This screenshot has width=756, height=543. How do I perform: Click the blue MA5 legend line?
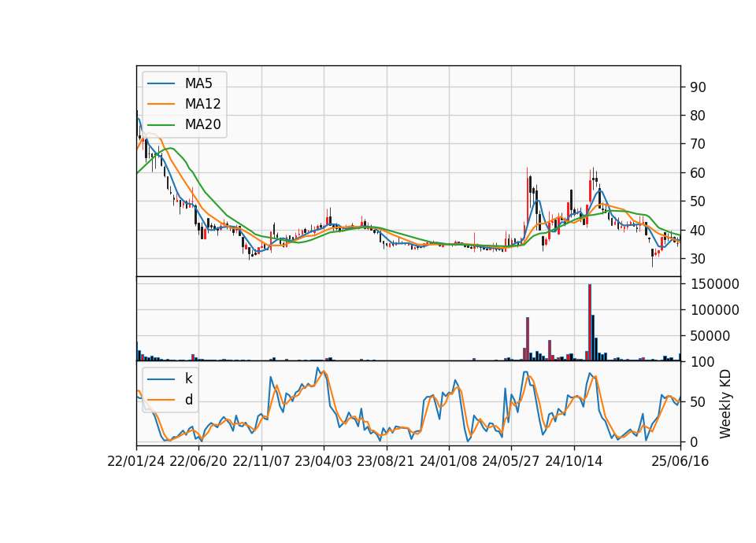(161, 83)
